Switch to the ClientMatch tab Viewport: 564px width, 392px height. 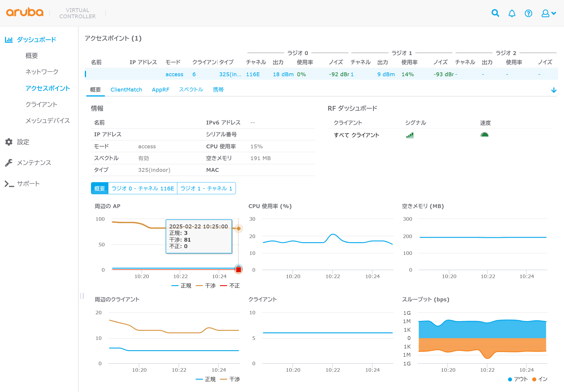pos(126,89)
